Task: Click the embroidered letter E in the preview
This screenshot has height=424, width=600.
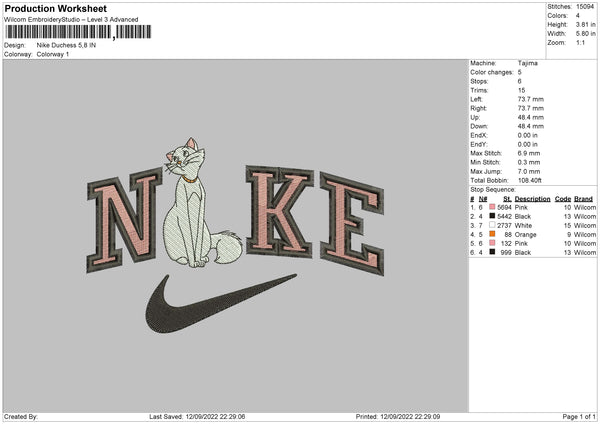Action: coord(352,224)
